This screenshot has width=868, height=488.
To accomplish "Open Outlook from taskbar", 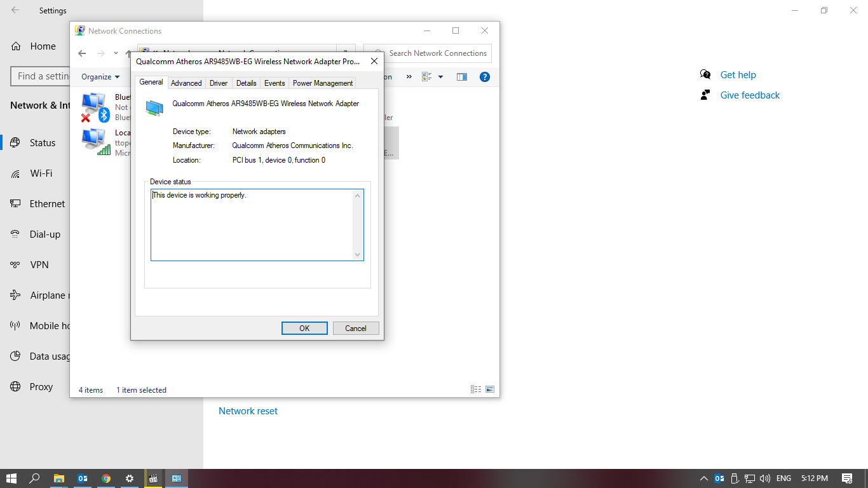I will (x=83, y=478).
